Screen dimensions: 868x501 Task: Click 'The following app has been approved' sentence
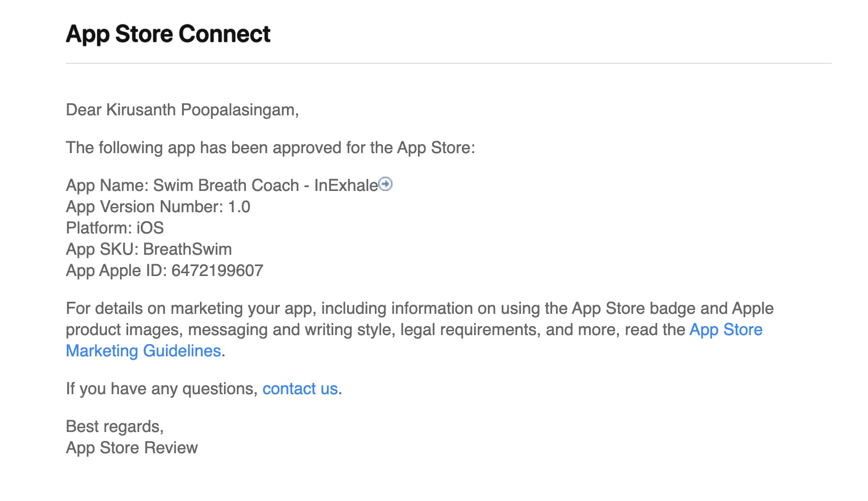tap(270, 147)
